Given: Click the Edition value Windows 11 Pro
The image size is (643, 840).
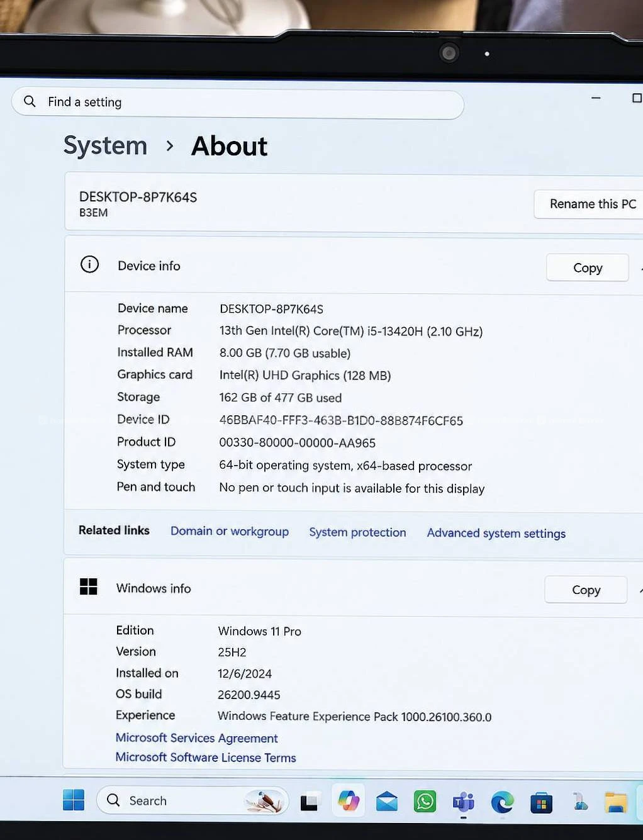Looking at the screenshot, I should [x=260, y=631].
